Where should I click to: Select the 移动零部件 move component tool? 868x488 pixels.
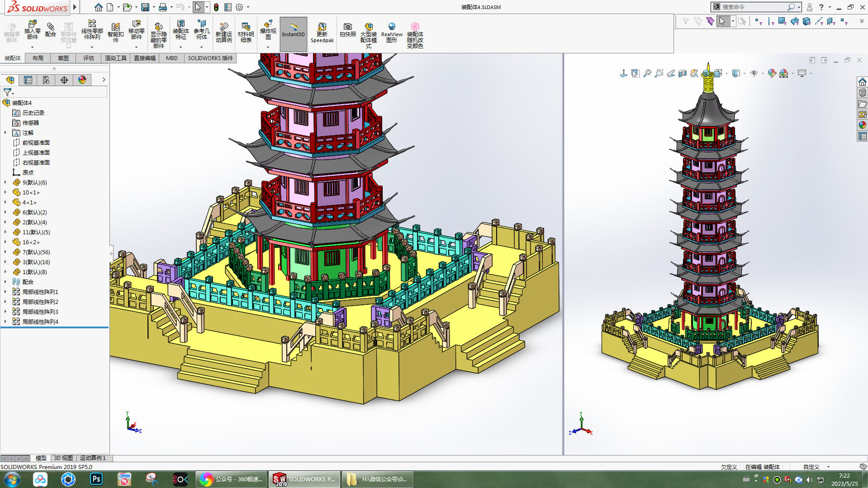pos(137,30)
